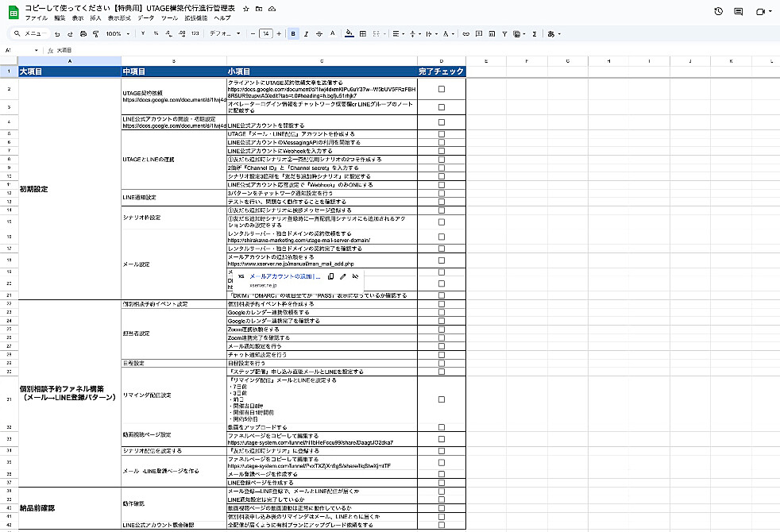This screenshot has height=532, width=780.
Task: Open the borders tool
Action: click(363, 34)
